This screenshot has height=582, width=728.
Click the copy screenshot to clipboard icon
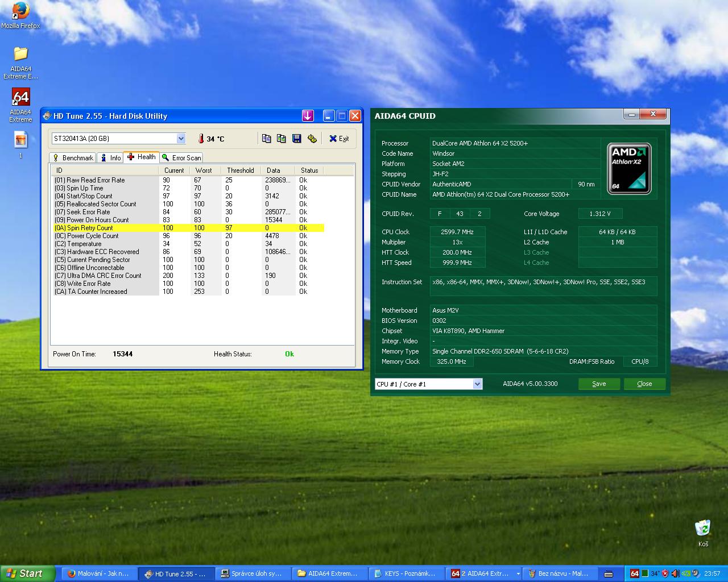(x=281, y=138)
